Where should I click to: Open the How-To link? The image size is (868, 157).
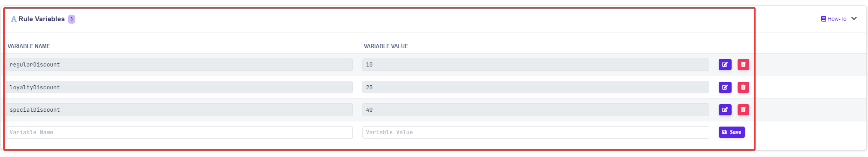[x=837, y=19]
